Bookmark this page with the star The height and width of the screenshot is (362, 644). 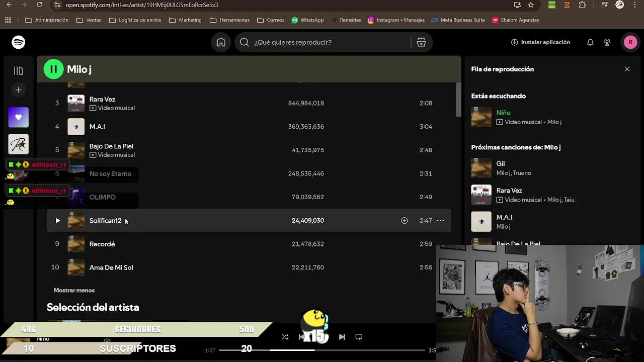[x=531, y=5]
